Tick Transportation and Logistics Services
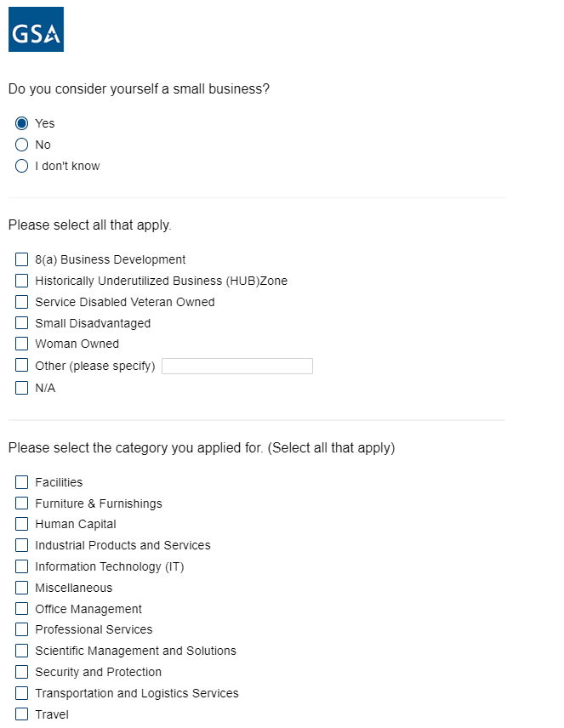The width and height of the screenshot is (564, 728). (22, 693)
